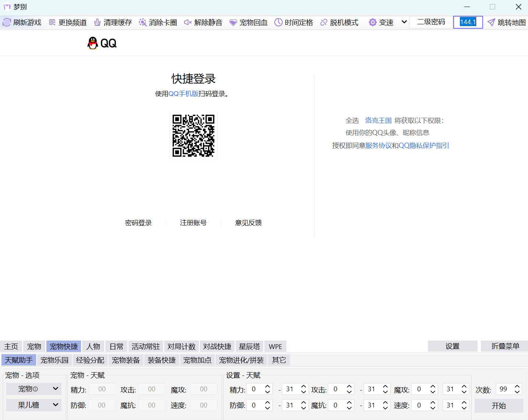Click the change channel (更换频道) icon
This screenshot has width=528, height=420.
coord(52,22)
